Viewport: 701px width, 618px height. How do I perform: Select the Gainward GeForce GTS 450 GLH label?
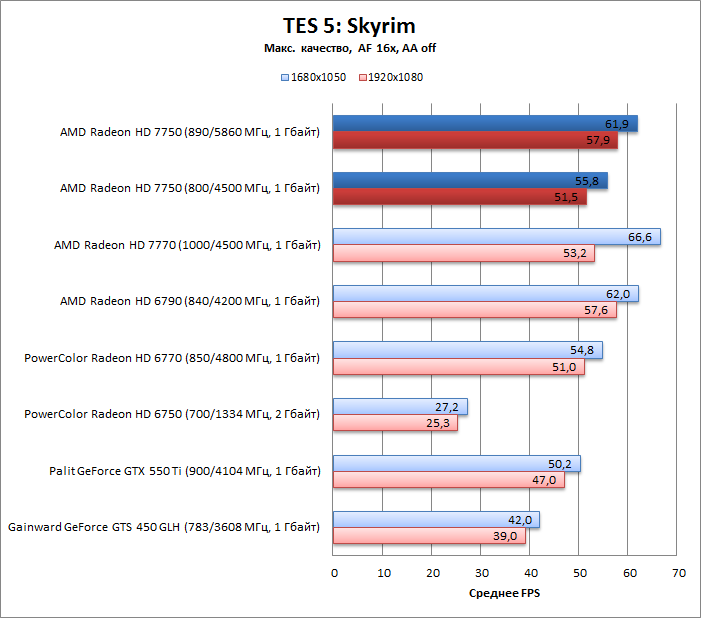click(164, 527)
